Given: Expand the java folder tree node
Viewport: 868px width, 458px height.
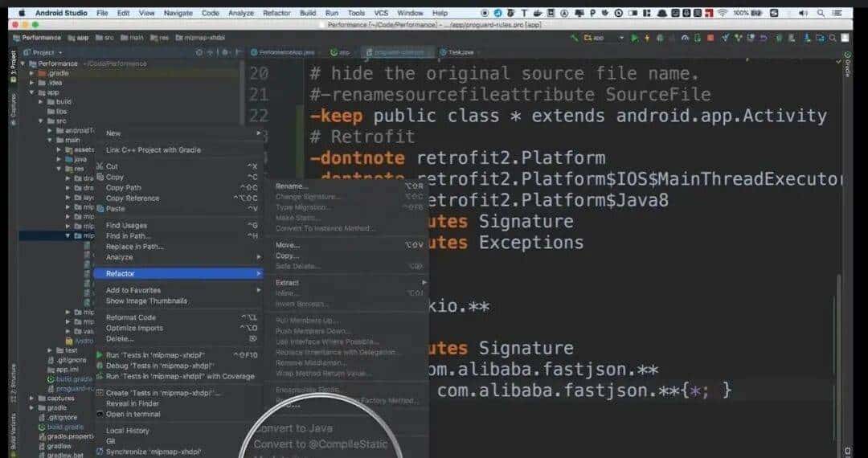Looking at the screenshot, I should (59, 159).
